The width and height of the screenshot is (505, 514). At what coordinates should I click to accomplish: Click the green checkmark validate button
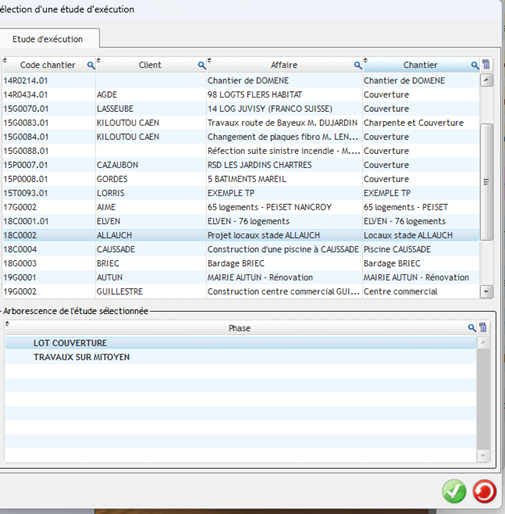pyautogui.click(x=454, y=491)
